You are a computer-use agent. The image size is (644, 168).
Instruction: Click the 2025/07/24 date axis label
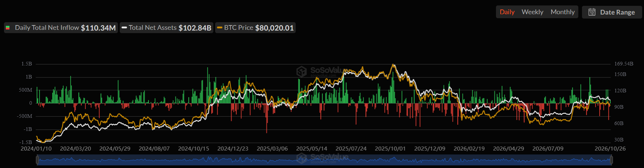click(351, 148)
